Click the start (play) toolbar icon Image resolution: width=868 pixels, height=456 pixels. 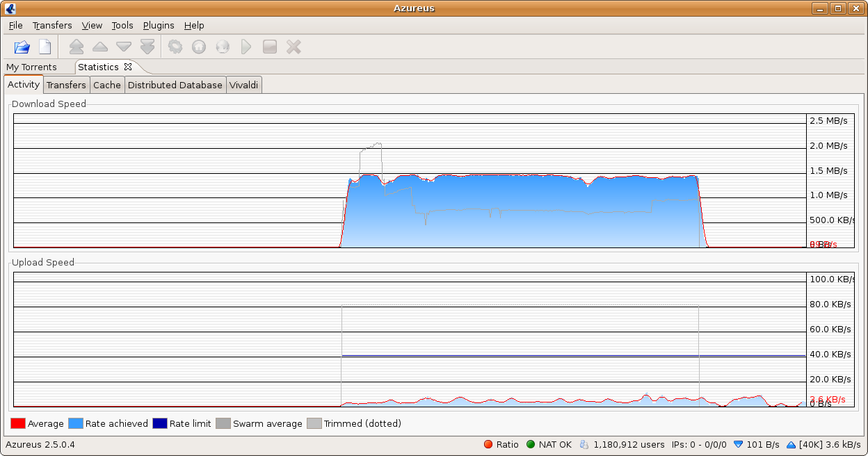[246, 47]
